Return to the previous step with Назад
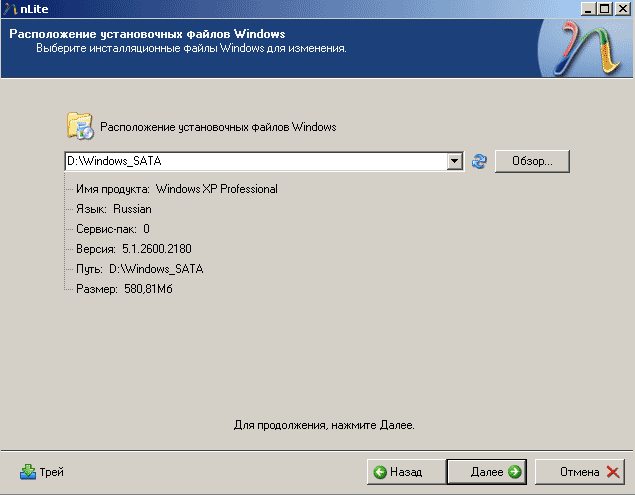The width and height of the screenshot is (635, 495). (406, 472)
